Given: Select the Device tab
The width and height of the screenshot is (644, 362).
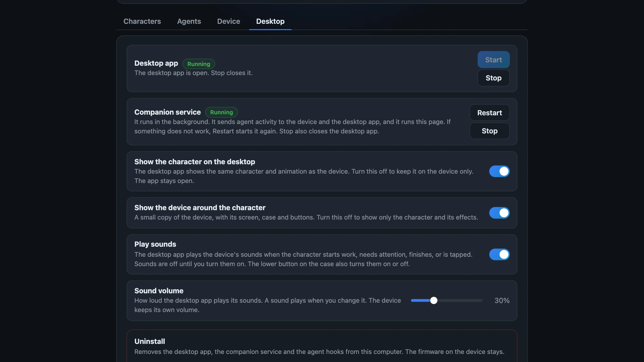Looking at the screenshot, I should pyautogui.click(x=228, y=21).
